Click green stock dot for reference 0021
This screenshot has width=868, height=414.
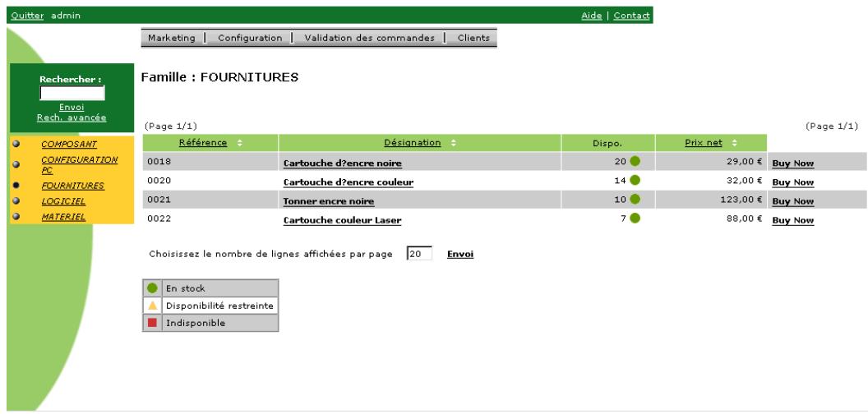click(635, 200)
